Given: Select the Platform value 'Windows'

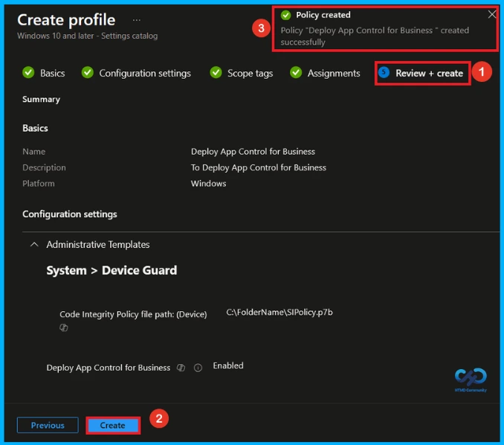Looking at the screenshot, I should tap(209, 184).
